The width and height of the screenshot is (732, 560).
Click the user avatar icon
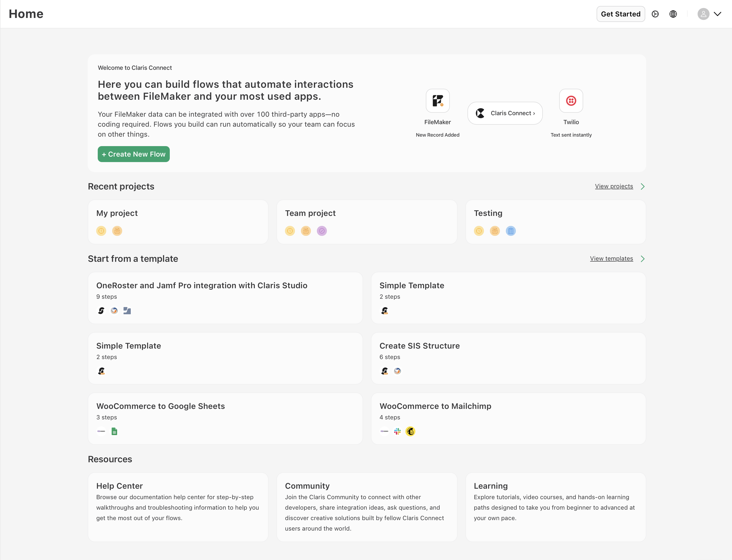703,14
